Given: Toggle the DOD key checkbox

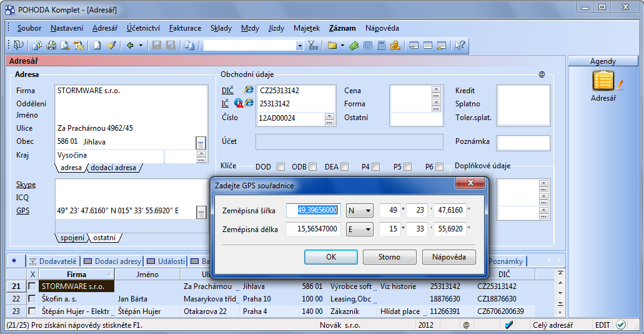Looking at the screenshot, I should click(x=281, y=166).
